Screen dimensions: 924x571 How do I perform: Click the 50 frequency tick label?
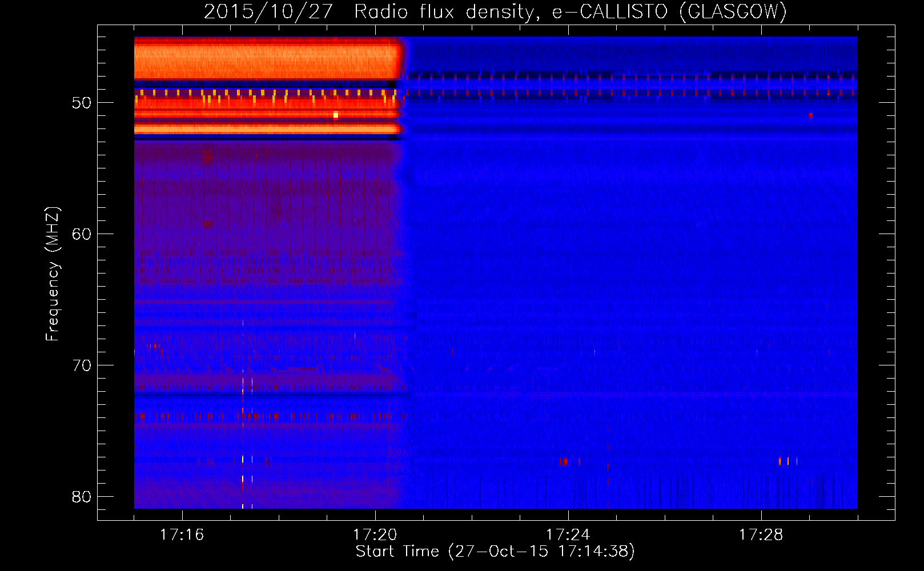[x=82, y=103]
